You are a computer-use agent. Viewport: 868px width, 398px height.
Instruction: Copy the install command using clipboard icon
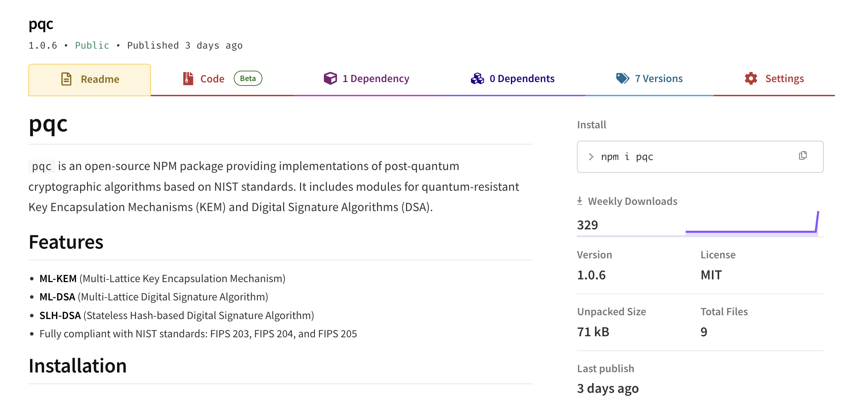pyautogui.click(x=803, y=156)
